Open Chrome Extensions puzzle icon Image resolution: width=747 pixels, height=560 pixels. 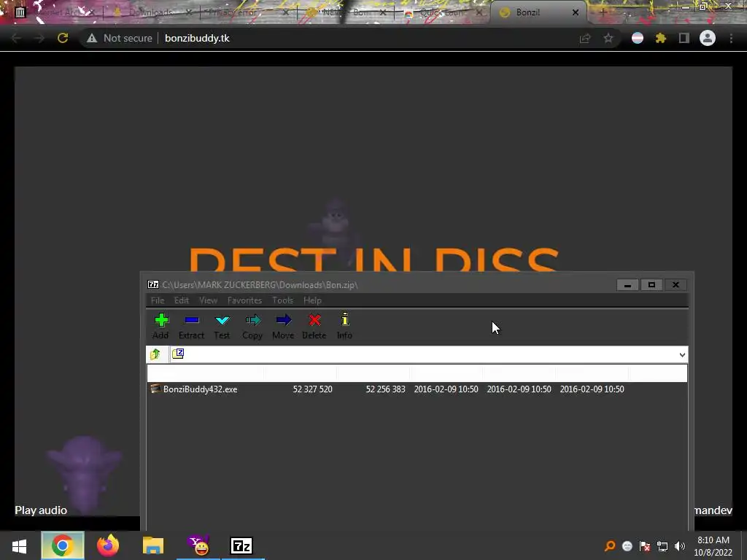[660, 38]
